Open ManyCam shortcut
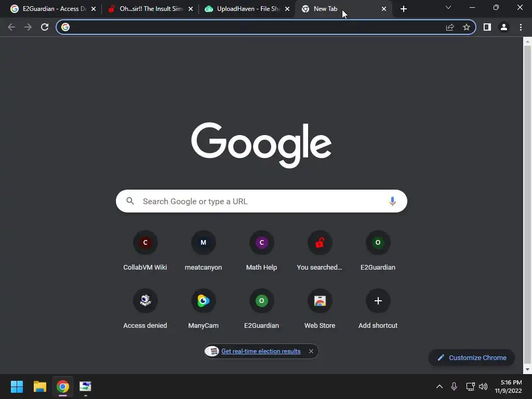Image resolution: width=532 pixels, height=399 pixels. click(x=203, y=309)
